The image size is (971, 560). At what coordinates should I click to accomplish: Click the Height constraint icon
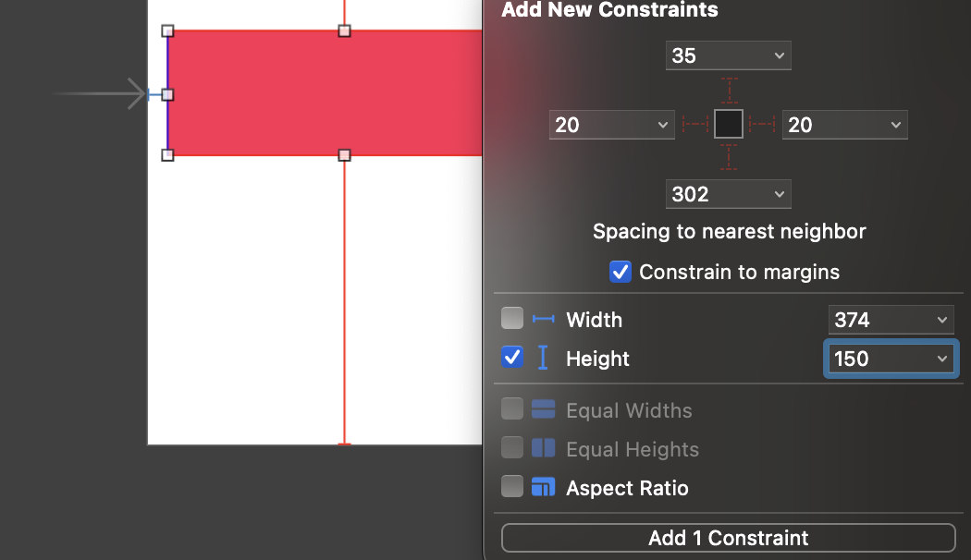click(x=543, y=358)
